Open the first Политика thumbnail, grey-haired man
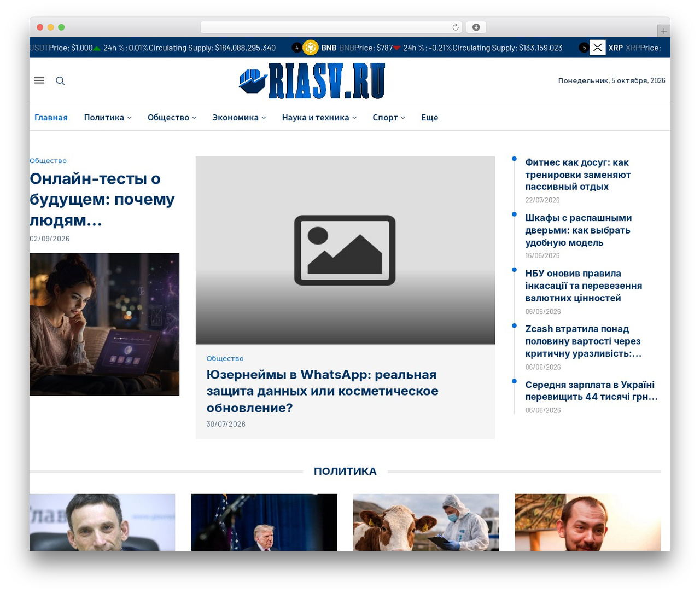 pyautogui.click(x=102, y=522)
